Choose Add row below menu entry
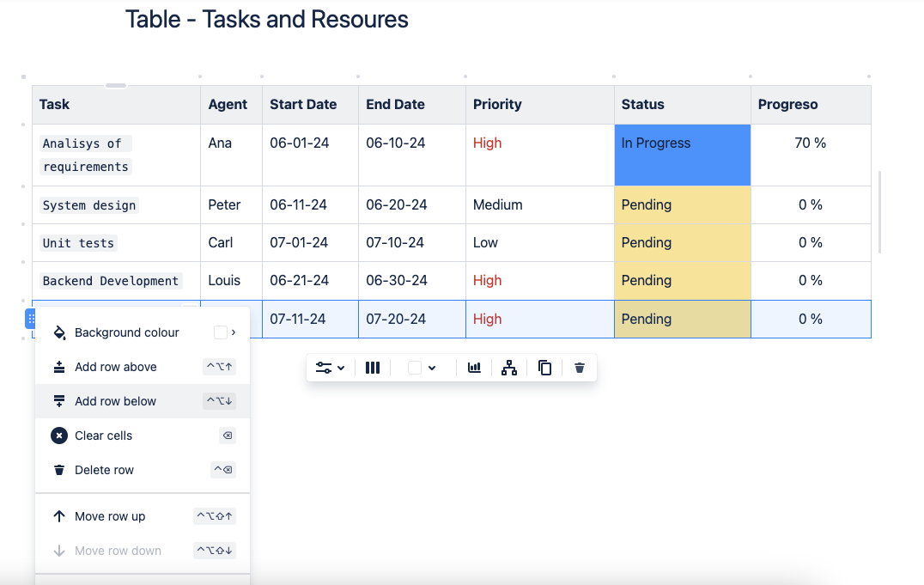This screenshot has width=924, height=585. click(116, 401)
